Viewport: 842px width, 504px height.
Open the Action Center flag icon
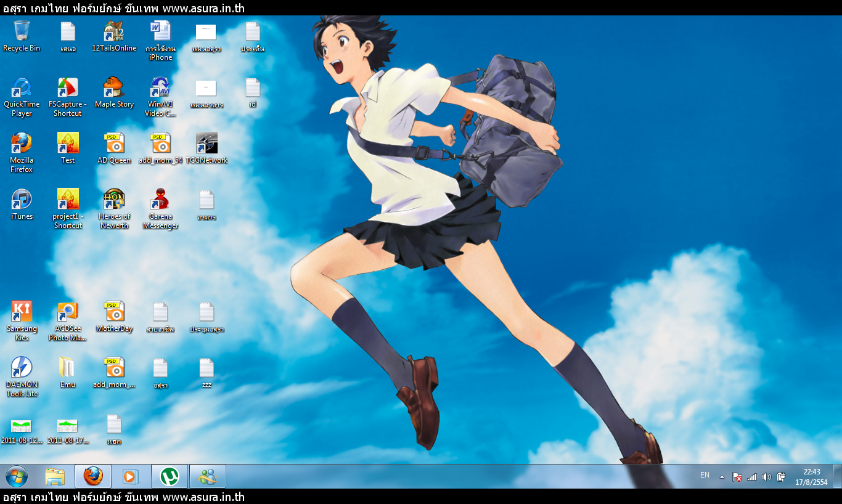[737, 477]
